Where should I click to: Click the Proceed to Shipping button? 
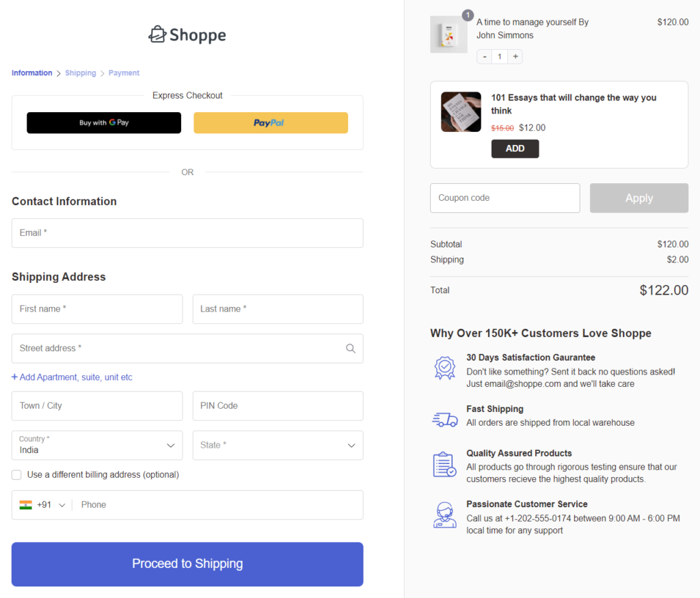pos(187,564)
